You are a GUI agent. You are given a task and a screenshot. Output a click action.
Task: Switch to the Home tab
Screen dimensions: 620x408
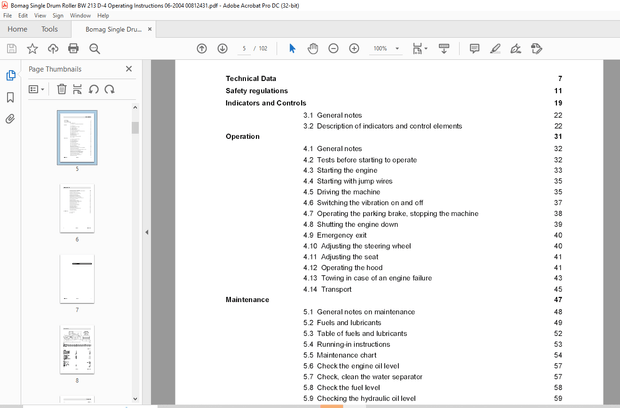[x=17, y=29]
